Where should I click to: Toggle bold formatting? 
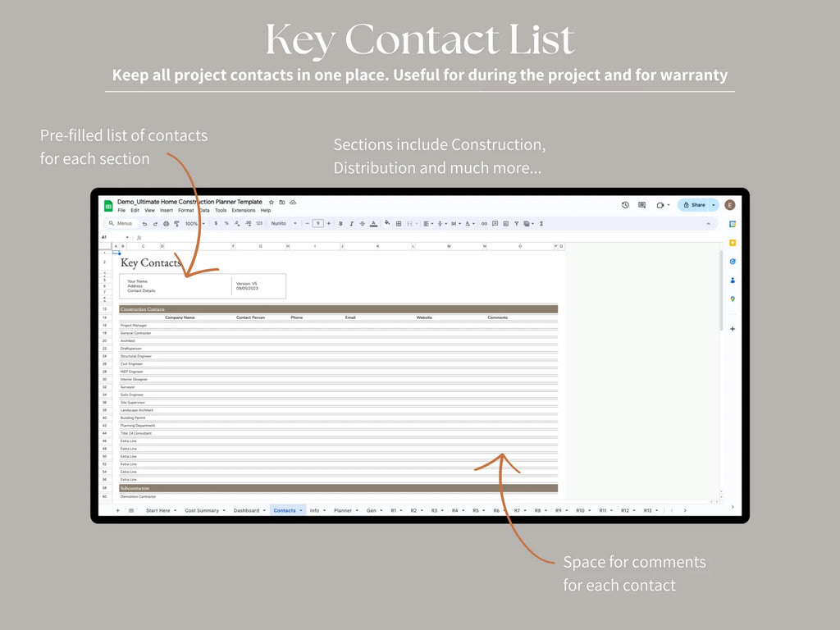[340, 223]
